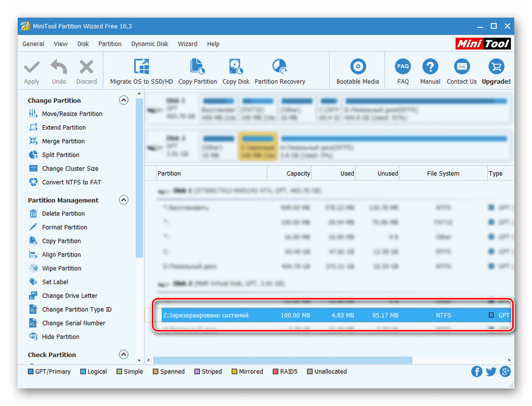Click the horizontal scrollbar right arrow
The image size is (532, 406).
(x=509, y=360)
